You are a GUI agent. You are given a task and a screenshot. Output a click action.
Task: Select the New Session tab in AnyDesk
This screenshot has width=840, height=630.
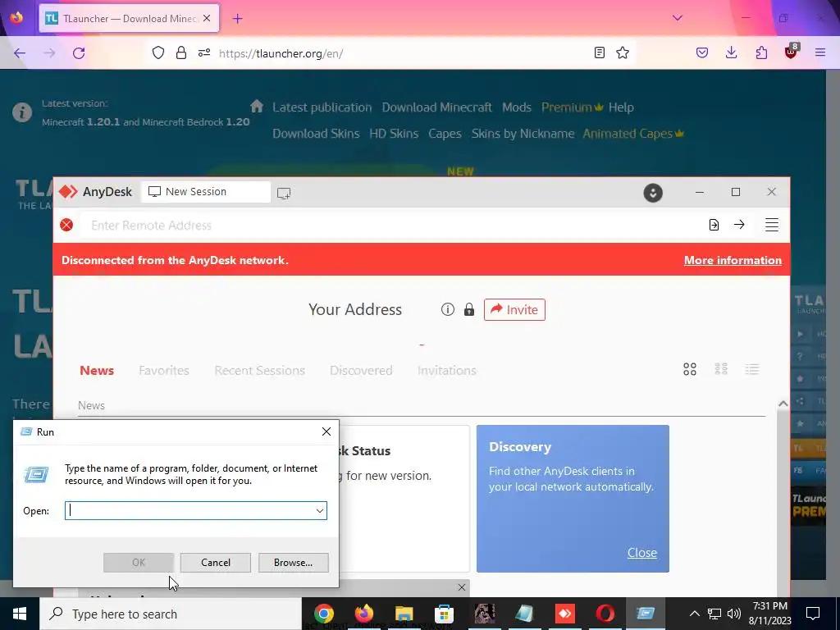[x=206, y=192]
